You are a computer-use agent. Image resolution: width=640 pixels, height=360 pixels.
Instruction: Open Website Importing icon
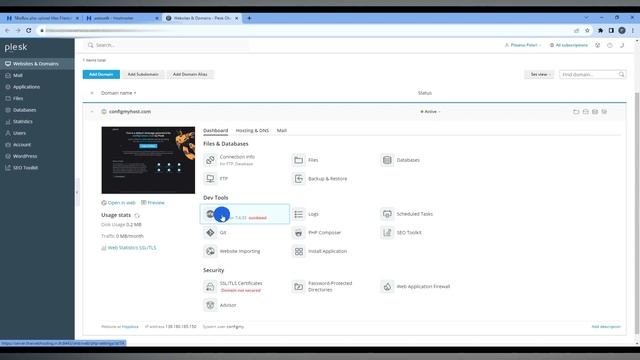pos(210,251)
